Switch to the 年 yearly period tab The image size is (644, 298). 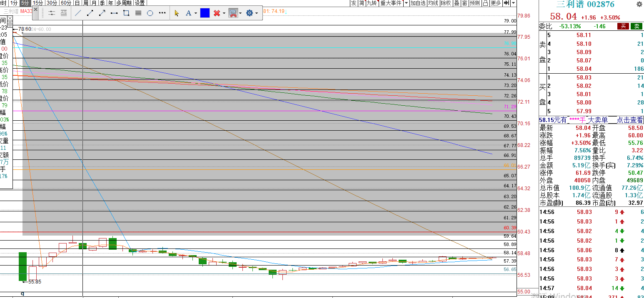click(x=110, y=3)
